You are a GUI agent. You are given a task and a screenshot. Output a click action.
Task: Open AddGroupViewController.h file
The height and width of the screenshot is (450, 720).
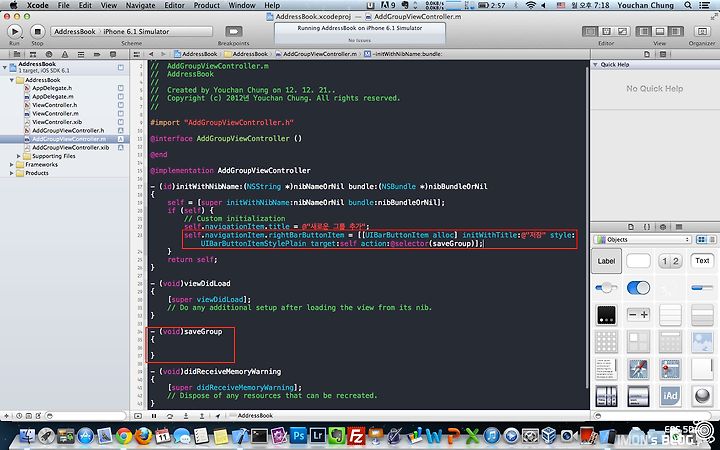point(68,130)
